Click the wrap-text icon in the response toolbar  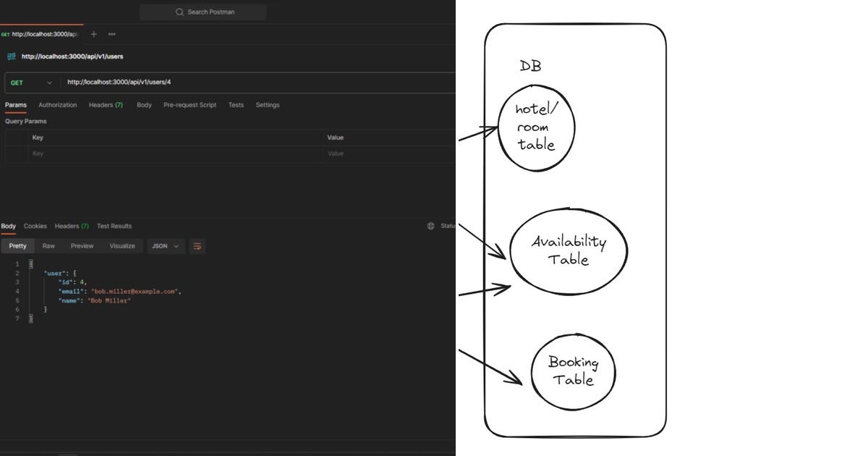click(197, 246)
